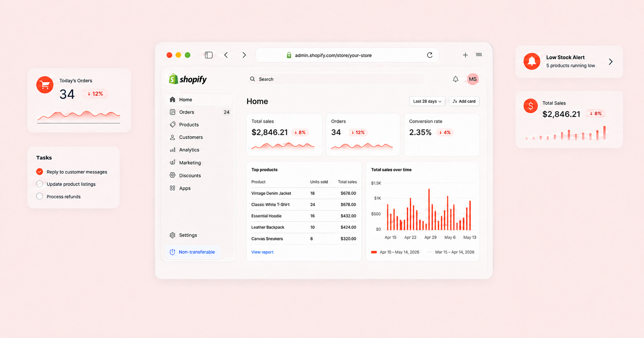
Task: Open Analytics in the sidebar
Action: pyautogui.click(x=199, y=150)
